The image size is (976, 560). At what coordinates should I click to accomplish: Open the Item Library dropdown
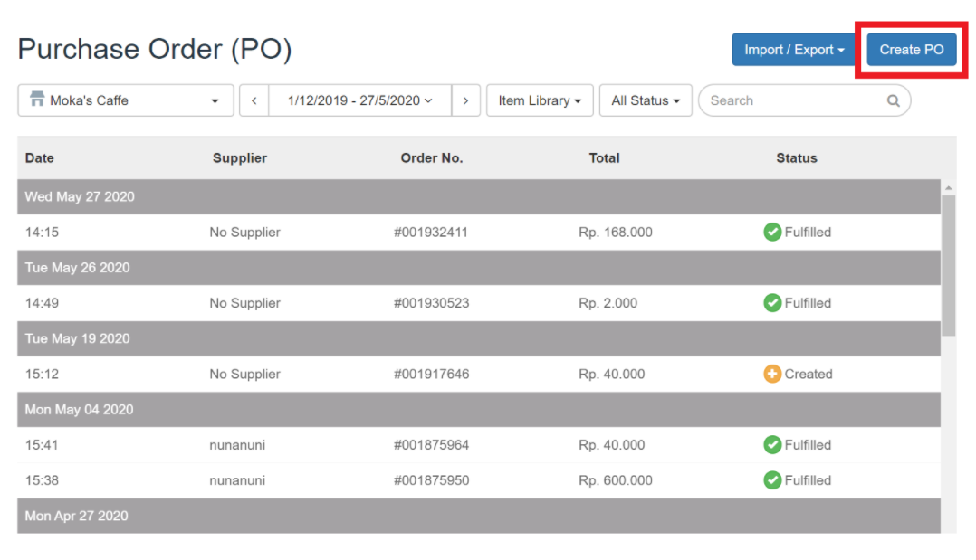(x=540, y=100)
